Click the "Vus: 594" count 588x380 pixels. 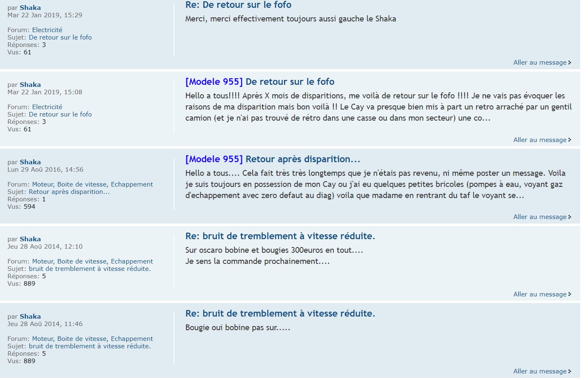pyautogui.click(x=21, y=207)
